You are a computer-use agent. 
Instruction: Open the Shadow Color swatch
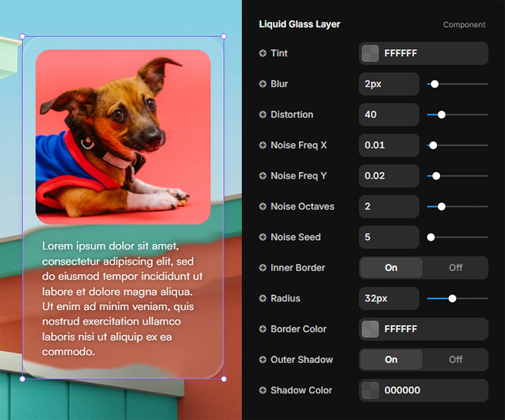tap(370, 390)
